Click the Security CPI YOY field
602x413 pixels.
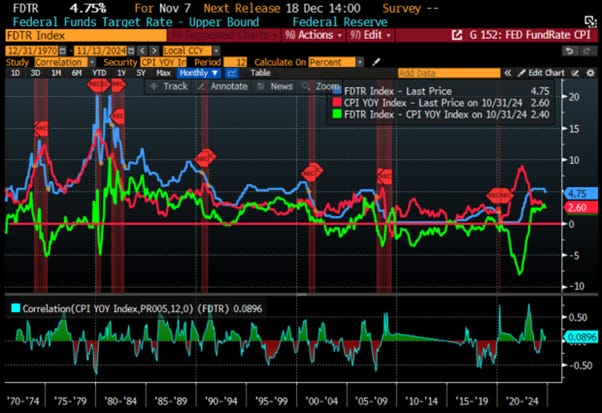163,62
